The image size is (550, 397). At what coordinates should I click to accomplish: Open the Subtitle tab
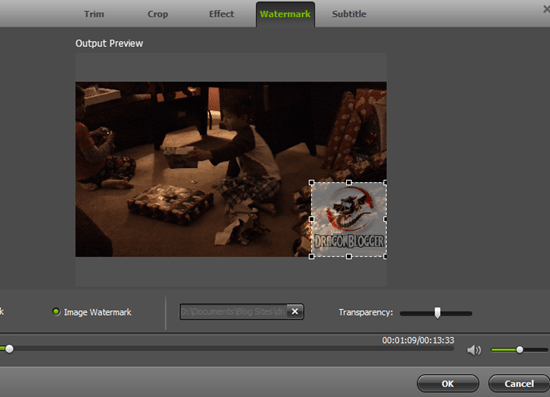click(x=349, y=14)
